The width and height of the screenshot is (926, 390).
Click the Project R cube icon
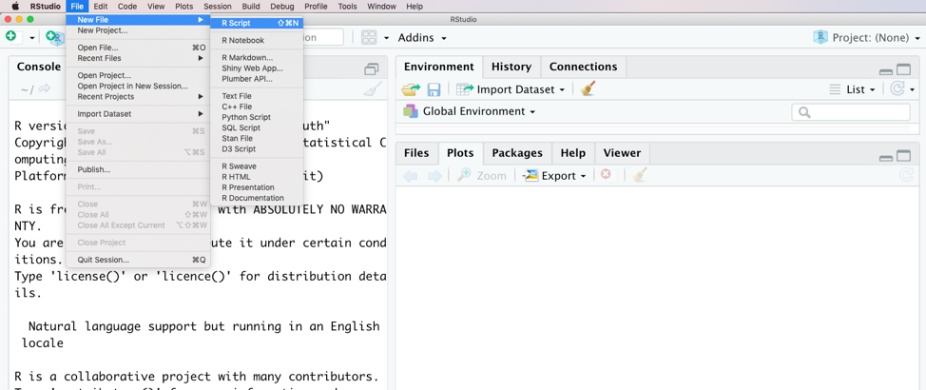pyautogui.click(x=820, y=37)
